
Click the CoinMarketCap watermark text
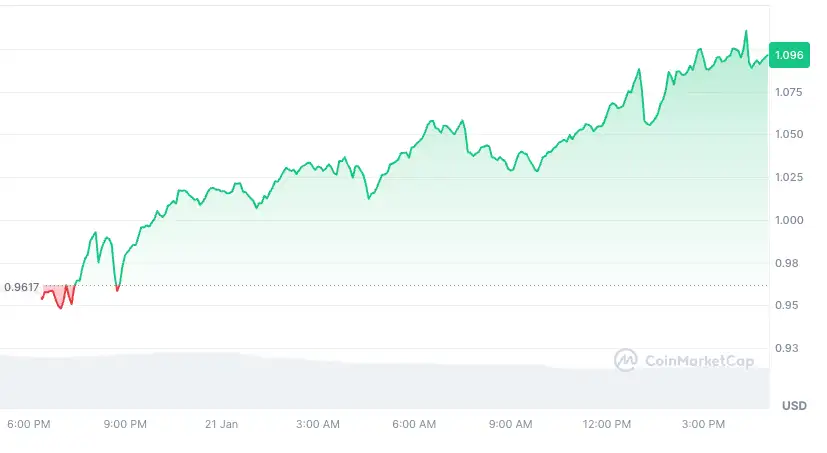[x=699, y=361]
